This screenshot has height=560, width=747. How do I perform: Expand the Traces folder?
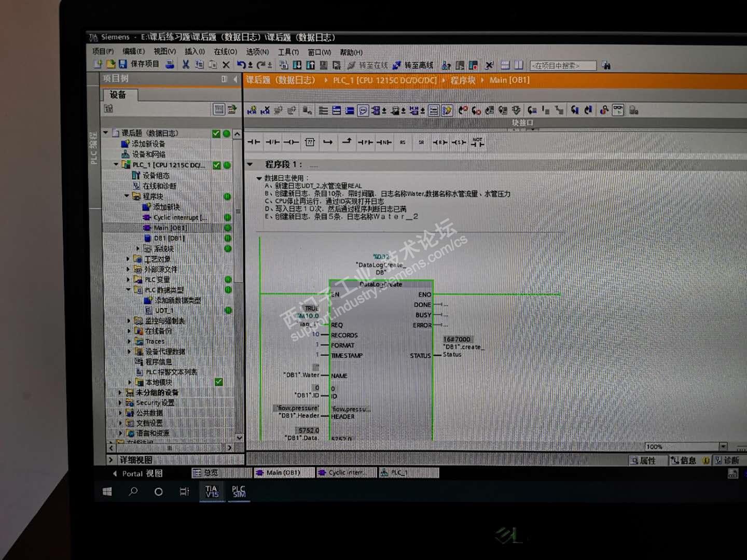[129, 341]
